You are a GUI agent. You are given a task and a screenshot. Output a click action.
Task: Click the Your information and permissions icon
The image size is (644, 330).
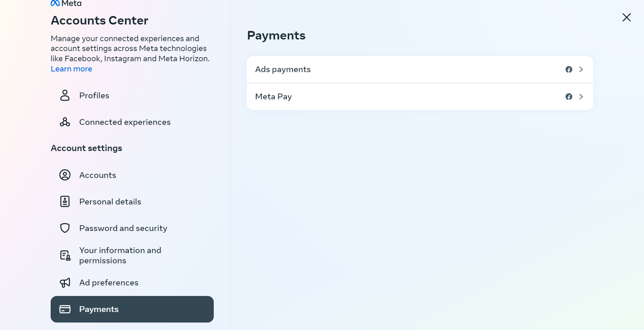click(x=65, y=255)
